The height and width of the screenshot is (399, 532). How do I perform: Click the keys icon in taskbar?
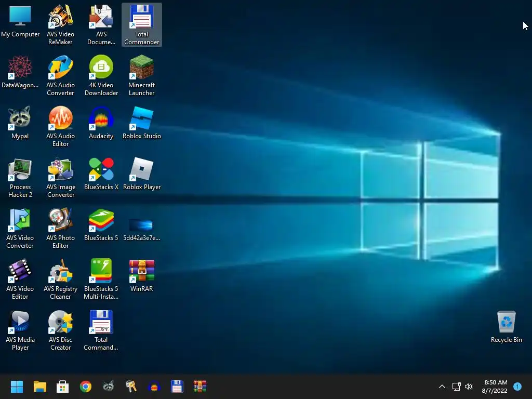[x=131, y=387]
